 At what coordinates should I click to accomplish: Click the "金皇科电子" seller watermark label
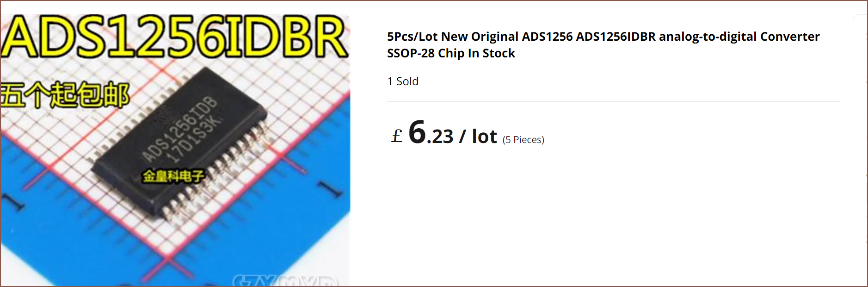point(173,176)
